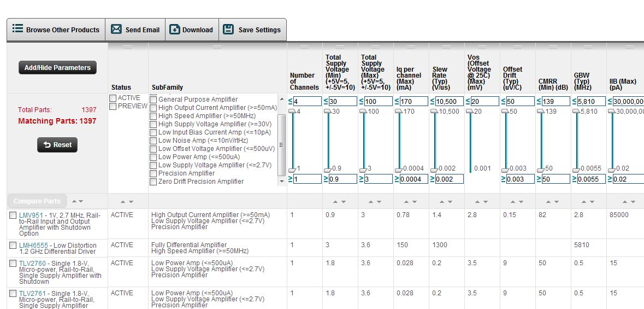644x309 pixels.
Task: Click the Send Email envelope icon
Action: (x=116, y=29)
